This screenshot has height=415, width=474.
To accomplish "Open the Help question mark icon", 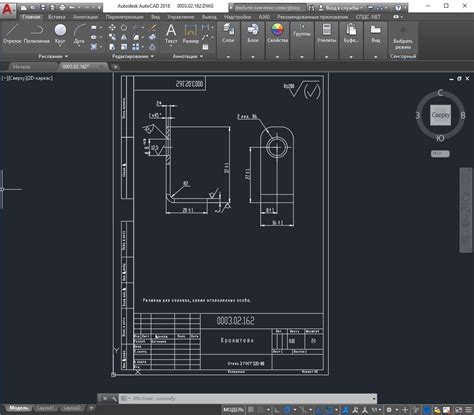I will pyautogui.click(x=398, y=7).
